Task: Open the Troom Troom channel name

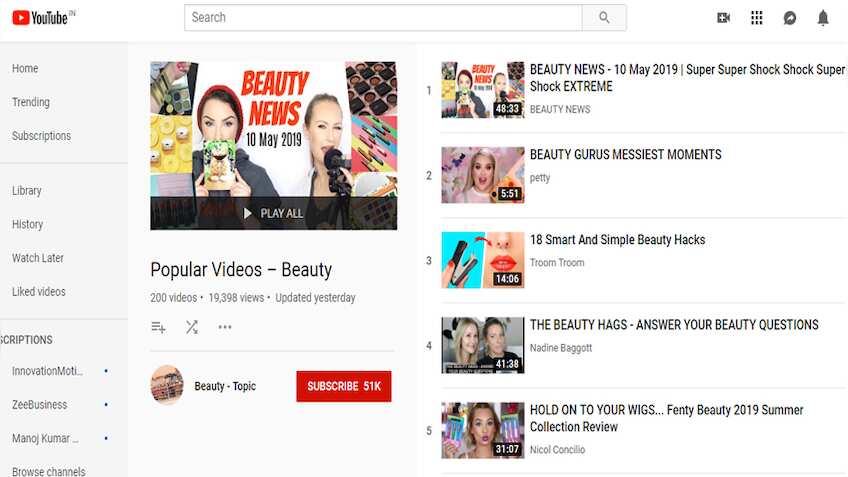Action: pyautogui.click(x=557, y=263)
